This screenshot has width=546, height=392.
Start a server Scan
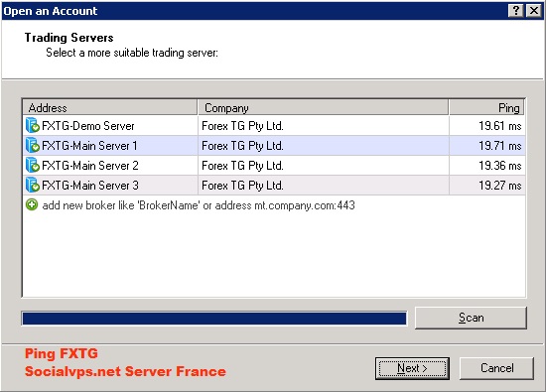471,318
